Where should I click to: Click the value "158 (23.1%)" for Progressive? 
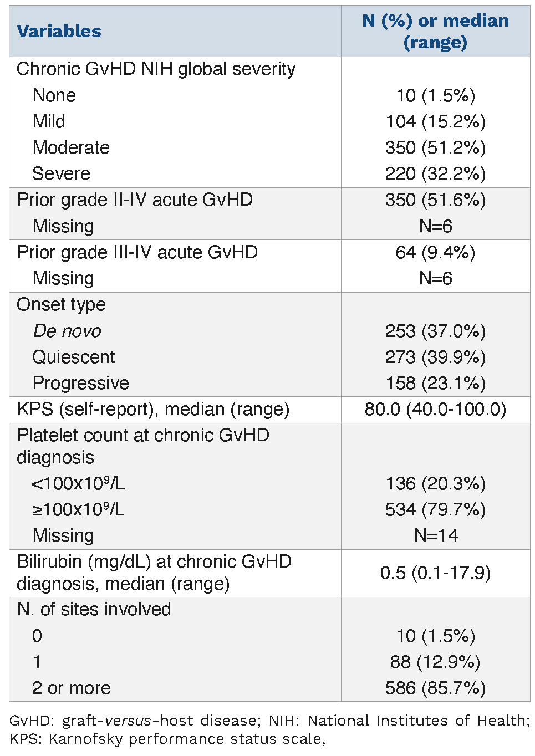[x=435, y=383]
